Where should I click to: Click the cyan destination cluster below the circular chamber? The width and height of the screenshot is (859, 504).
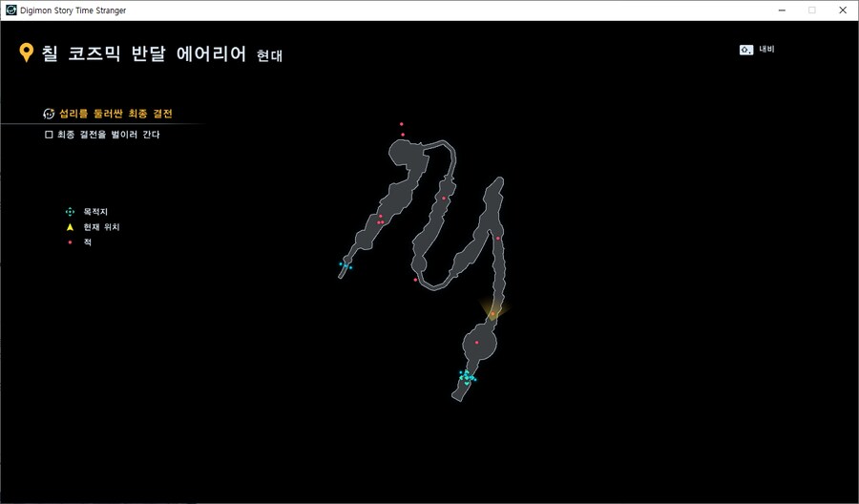[467, 377]
